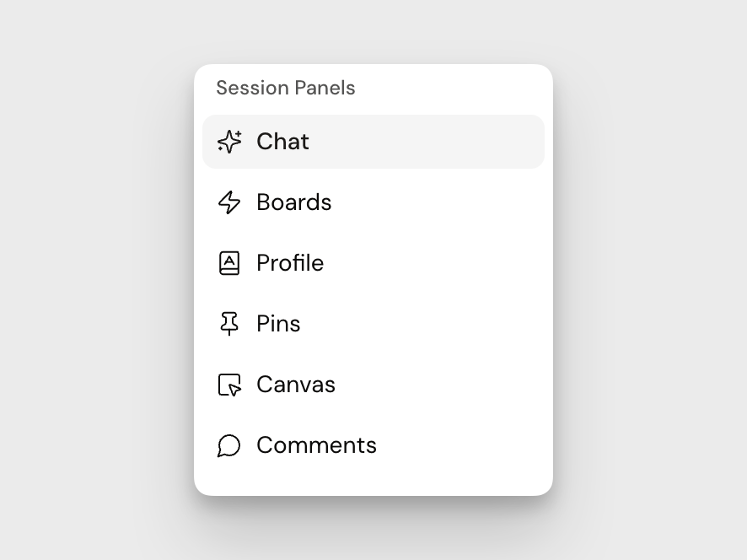Click the lightning bolt Boards icon
This screenshot has height=560, width=747.
(x=229, y=202)
